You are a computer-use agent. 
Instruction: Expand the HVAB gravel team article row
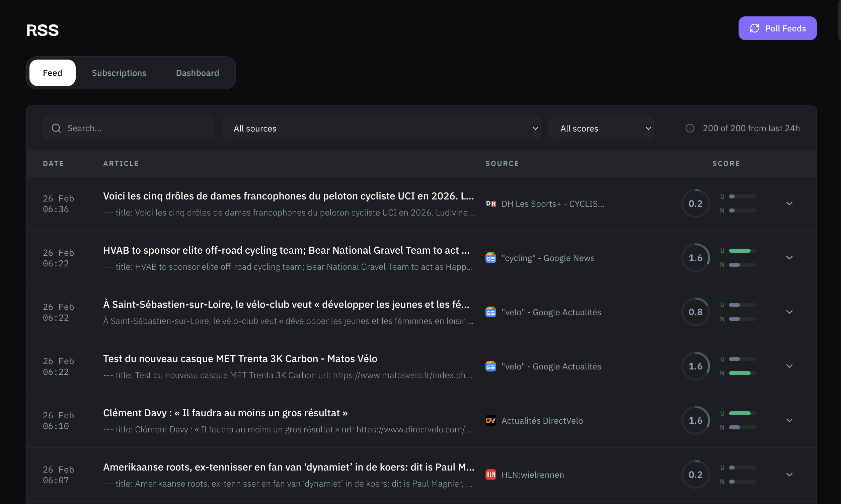[x=789, y=257]
